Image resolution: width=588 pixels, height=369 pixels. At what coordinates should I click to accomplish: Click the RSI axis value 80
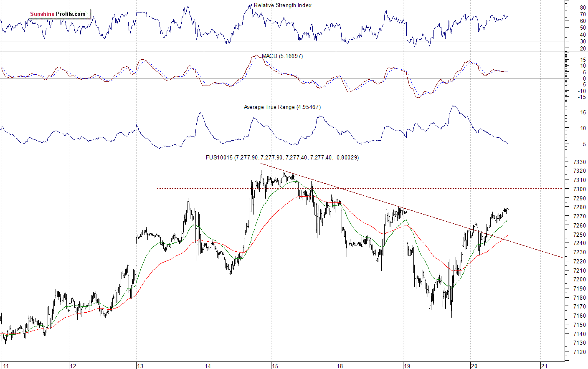pyautogui.click(x=583, y=8)
